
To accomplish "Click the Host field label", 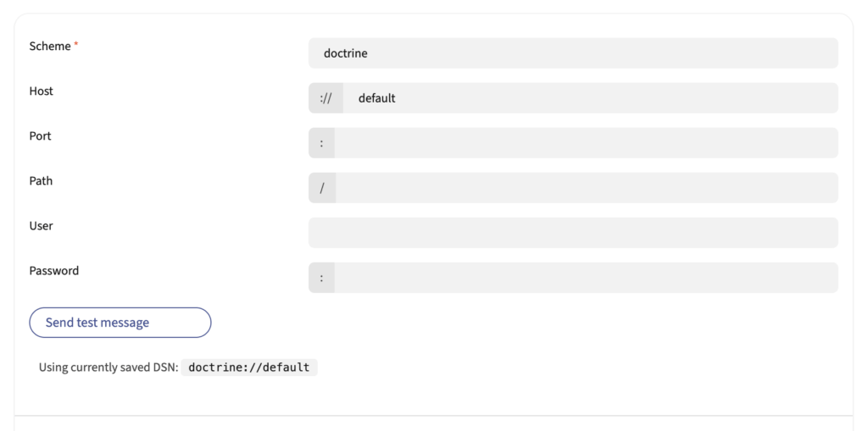I will click(x=42, y=91).
